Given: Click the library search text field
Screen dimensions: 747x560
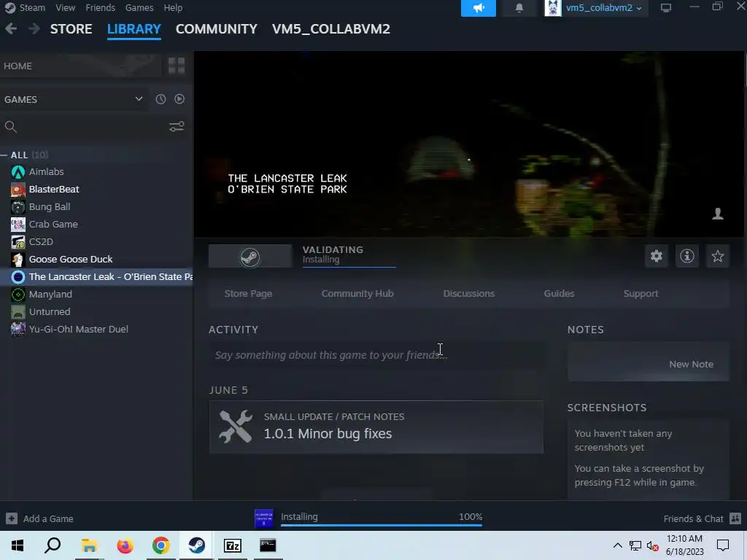Looking at the screenshot, I should pyautogui.click(x=93, y=127).
